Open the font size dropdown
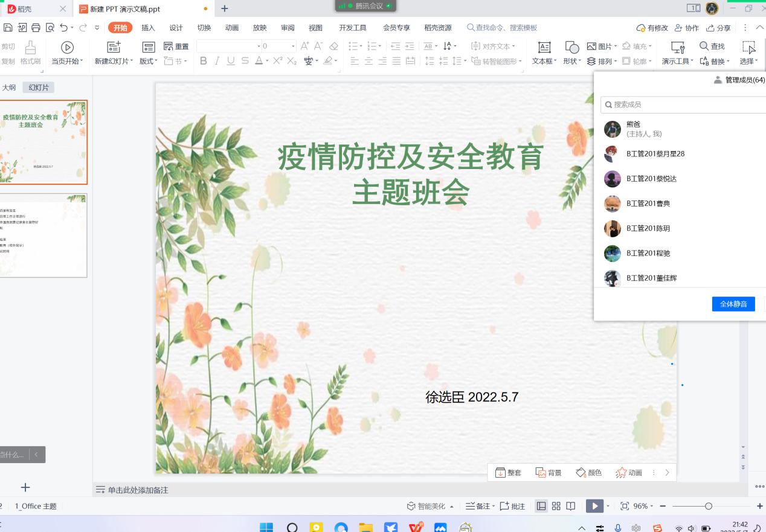 point(294,46)
